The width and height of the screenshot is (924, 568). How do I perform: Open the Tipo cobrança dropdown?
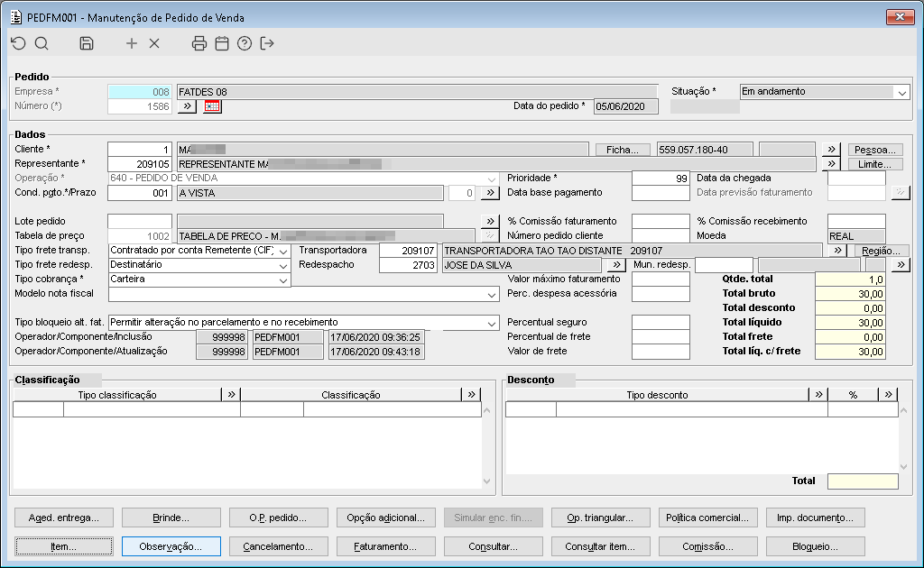282,279
